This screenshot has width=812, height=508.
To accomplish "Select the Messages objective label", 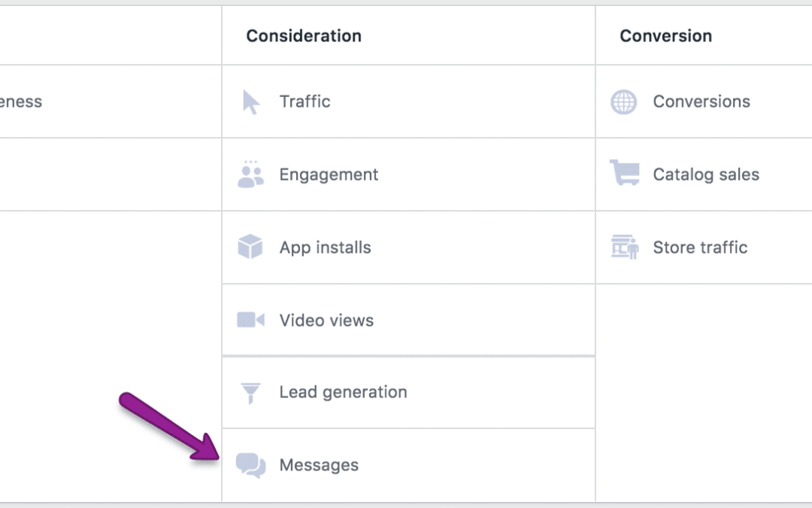I will (319, 465).
